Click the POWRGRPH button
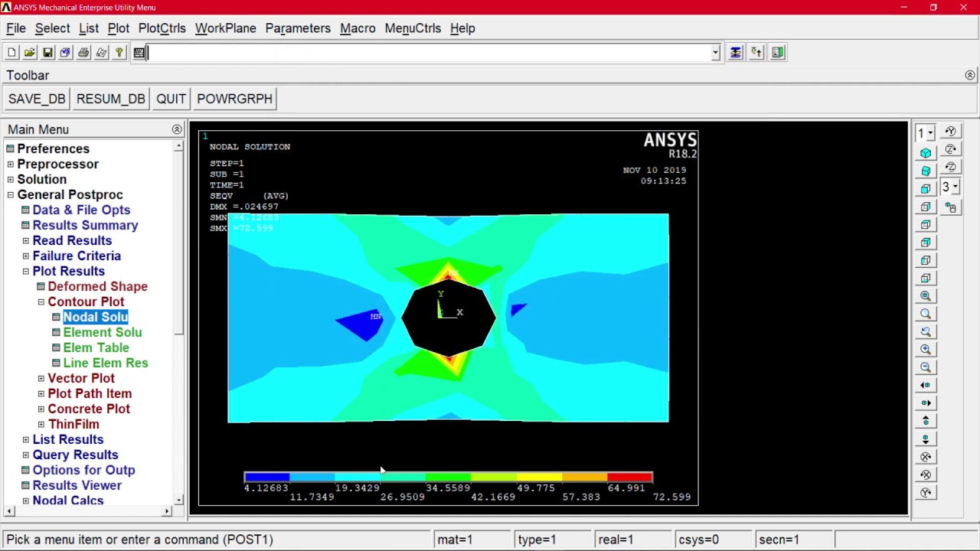The height and width of the screenshot is (551, 980). [x=234, y=99]
